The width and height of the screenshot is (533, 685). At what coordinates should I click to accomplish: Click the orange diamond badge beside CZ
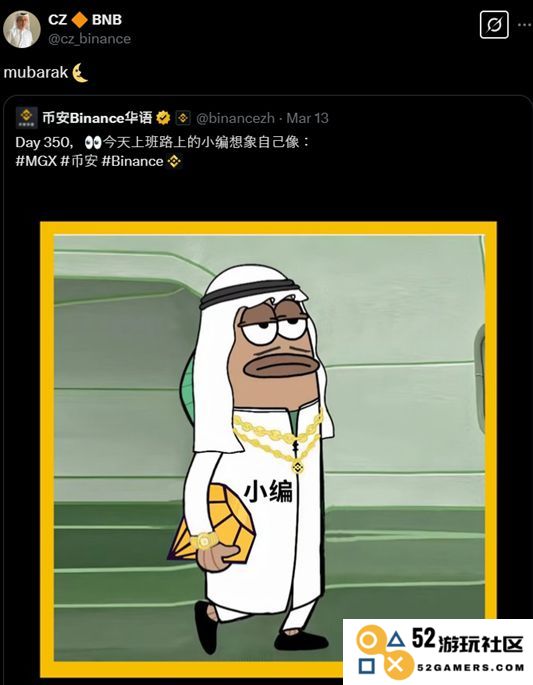pos(79,20)
